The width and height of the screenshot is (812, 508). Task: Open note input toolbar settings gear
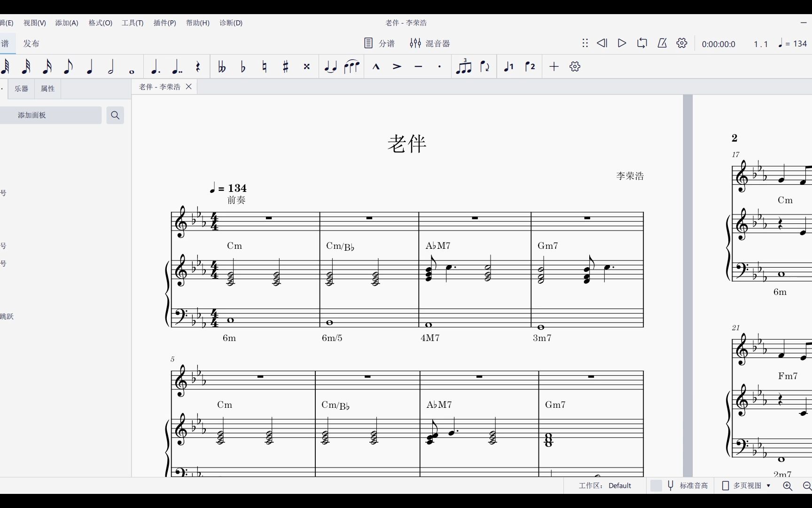click(575, 67)
